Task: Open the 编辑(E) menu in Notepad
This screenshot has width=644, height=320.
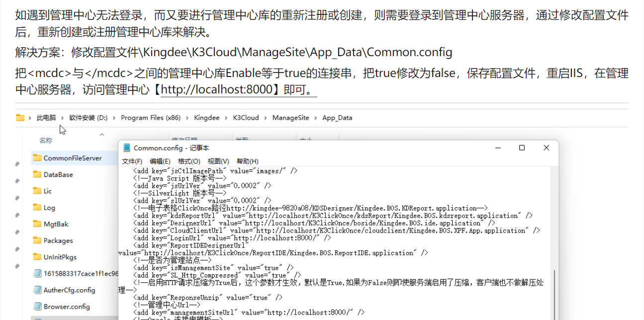Action: [x=160, y=161]
